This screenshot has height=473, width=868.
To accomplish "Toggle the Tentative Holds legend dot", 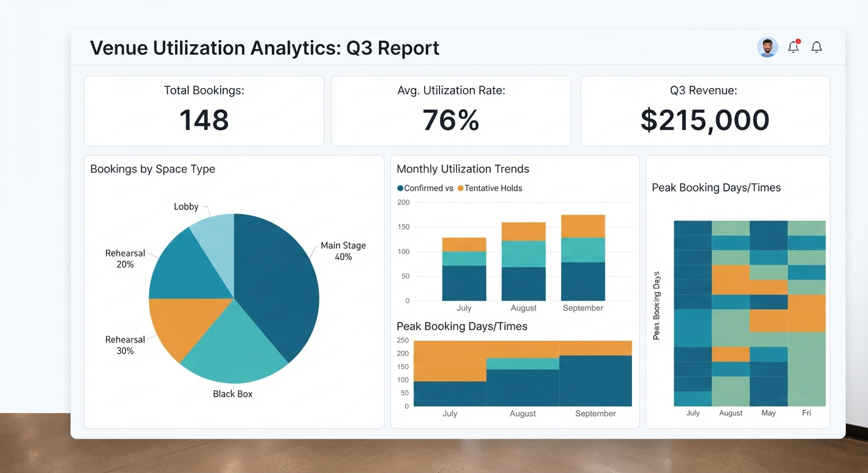I will point(461,188).
